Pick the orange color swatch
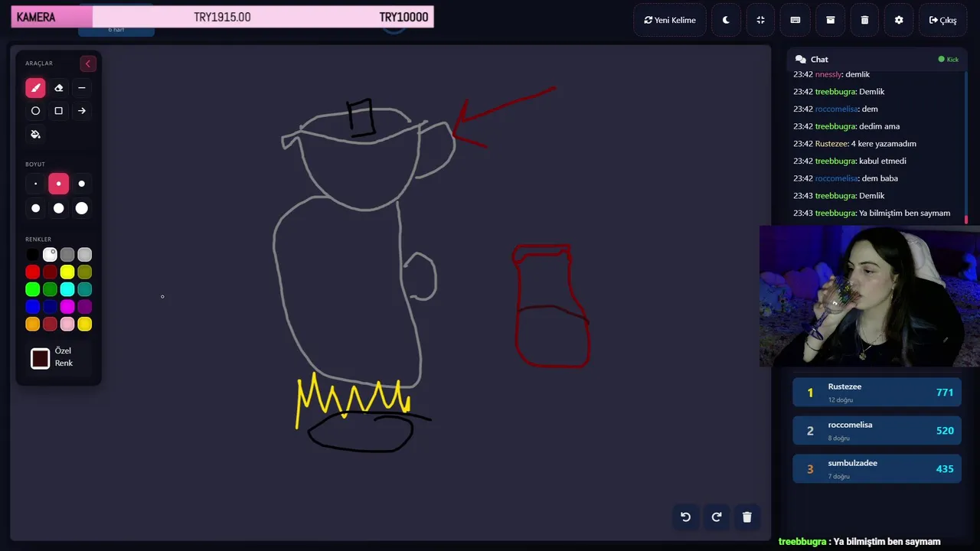The height and width of the screenshot is (551, 980). click(x=32, y=324)
